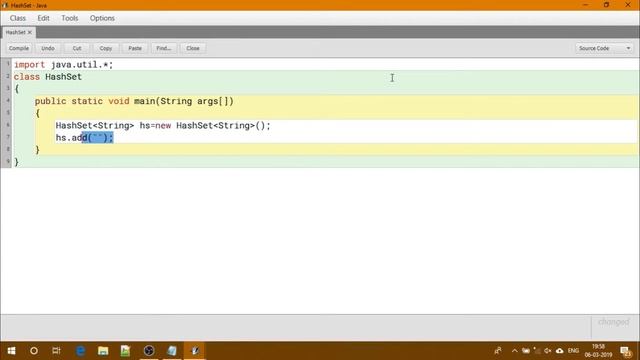Open the Find... dialog
Viewport: 640px width, 360px height.
pyautogui.click(x=164, y=48)
